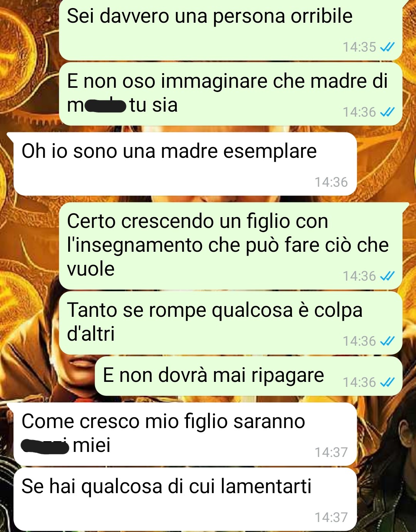Tap the 14:36 timestamp on 'madre esemplare' message

coord(331,182)
